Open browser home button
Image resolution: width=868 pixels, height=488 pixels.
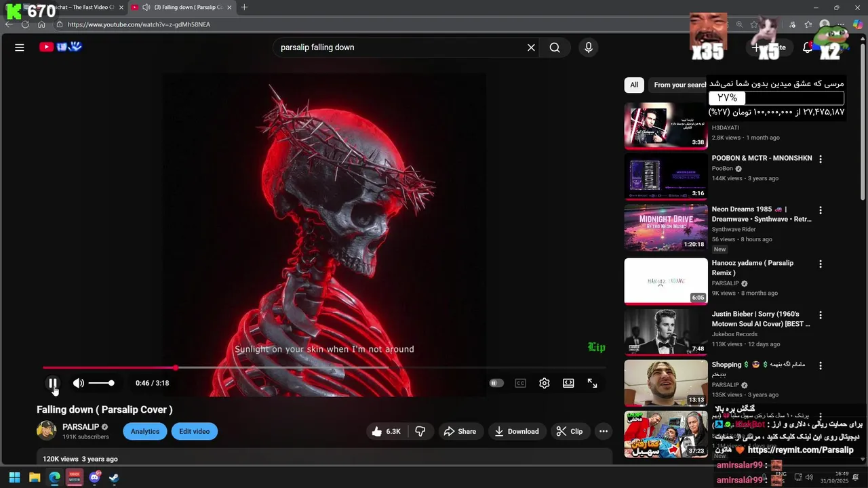(41, 24)
